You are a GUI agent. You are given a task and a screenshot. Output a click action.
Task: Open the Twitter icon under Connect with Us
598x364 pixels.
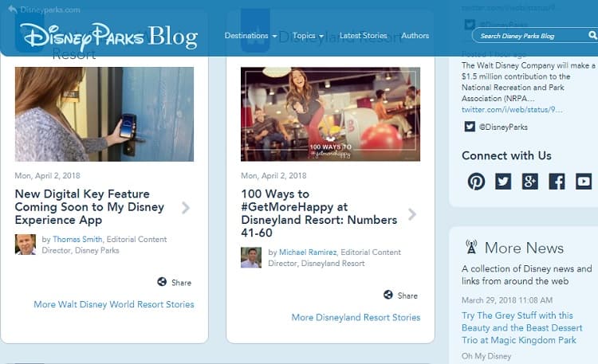point(503,182)
